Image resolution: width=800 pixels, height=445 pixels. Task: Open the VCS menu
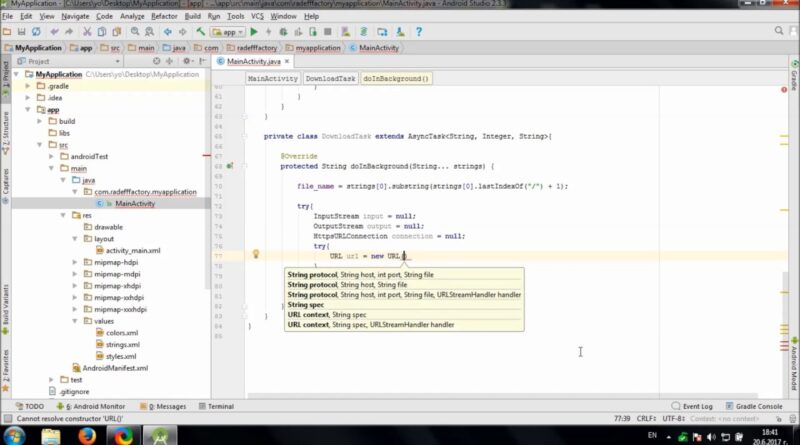tap(257, 16)
